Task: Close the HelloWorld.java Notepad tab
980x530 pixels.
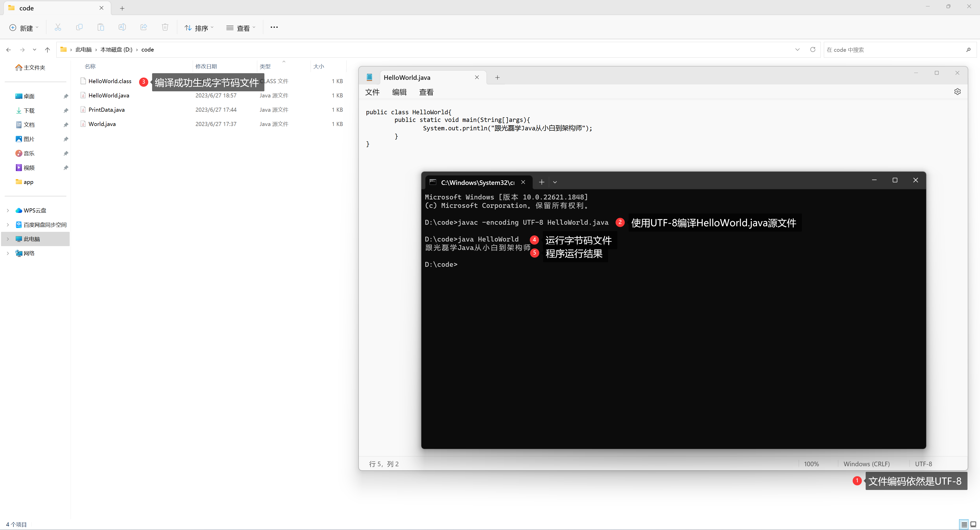Action: coord(477,78)
